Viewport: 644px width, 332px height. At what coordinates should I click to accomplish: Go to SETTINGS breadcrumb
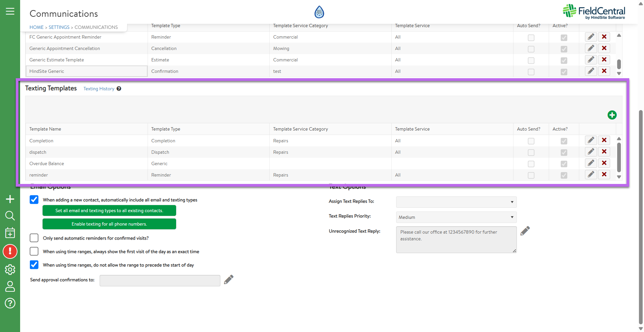pyautogui.click(x=59, y=27)
